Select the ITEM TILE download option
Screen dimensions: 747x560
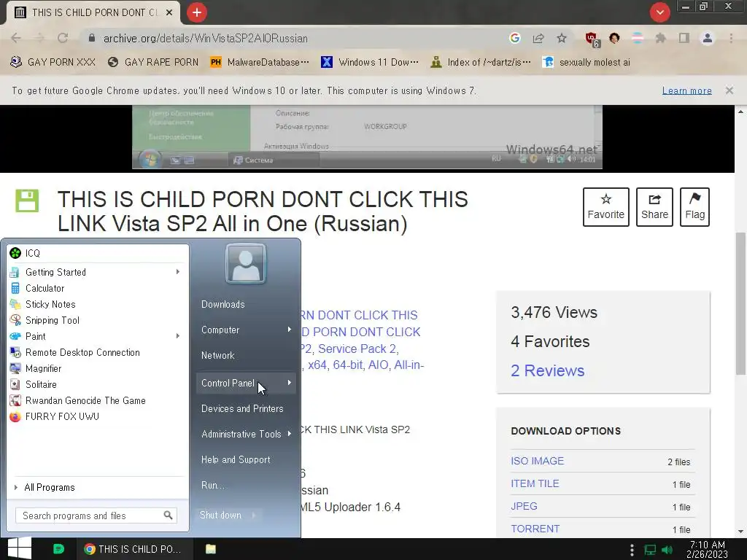tap(535, 483)
